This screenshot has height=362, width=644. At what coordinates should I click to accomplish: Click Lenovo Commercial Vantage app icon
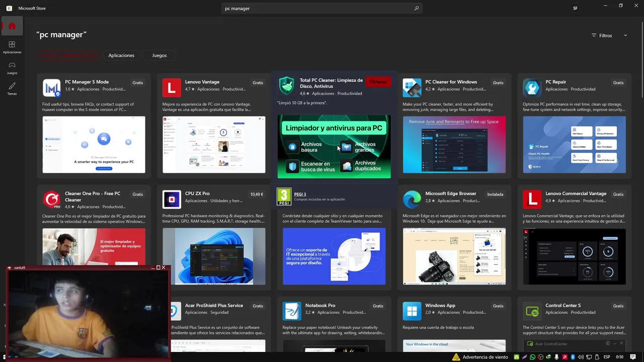point(532,200)
